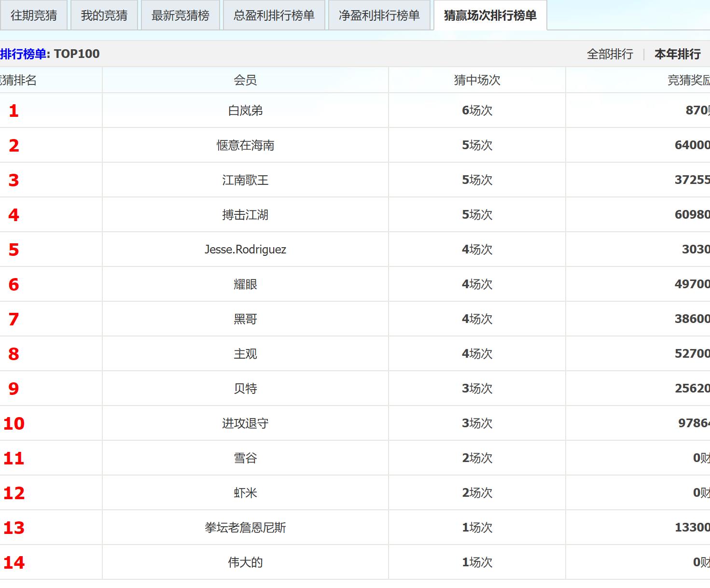710x588 pixels.
Task: Open 总盈利排行榜单 tab
Action: point(274,15)
